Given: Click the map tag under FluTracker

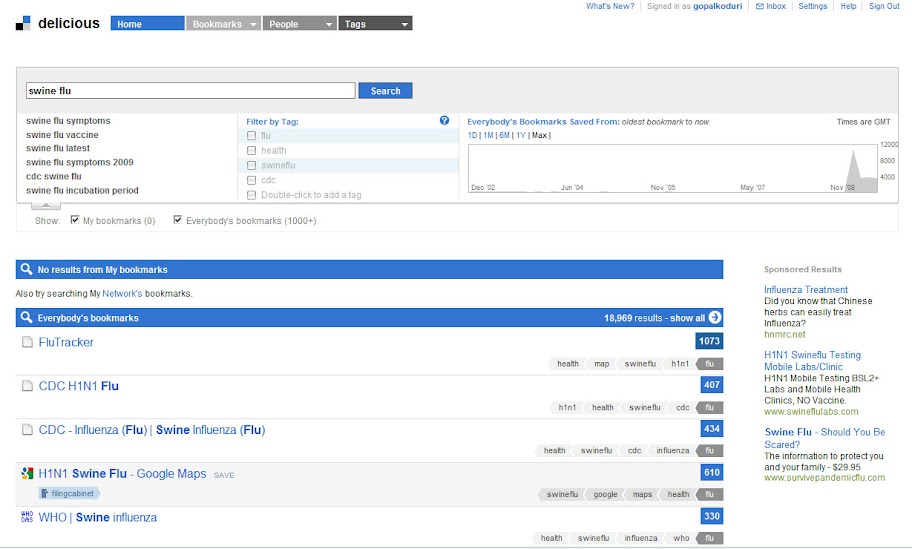Looking at the screenshot, I should pyautogui.click(x=601, y=364).
